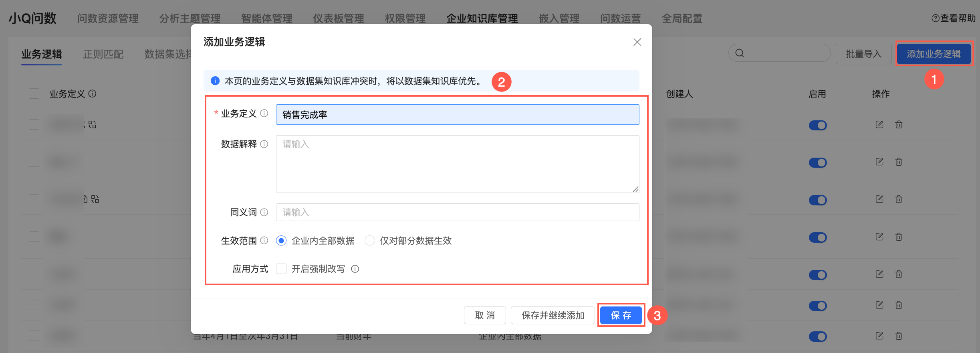Tick the select-all checkbox in the table header
Viewport: 980px width, 353px height.
pos(34,93)
